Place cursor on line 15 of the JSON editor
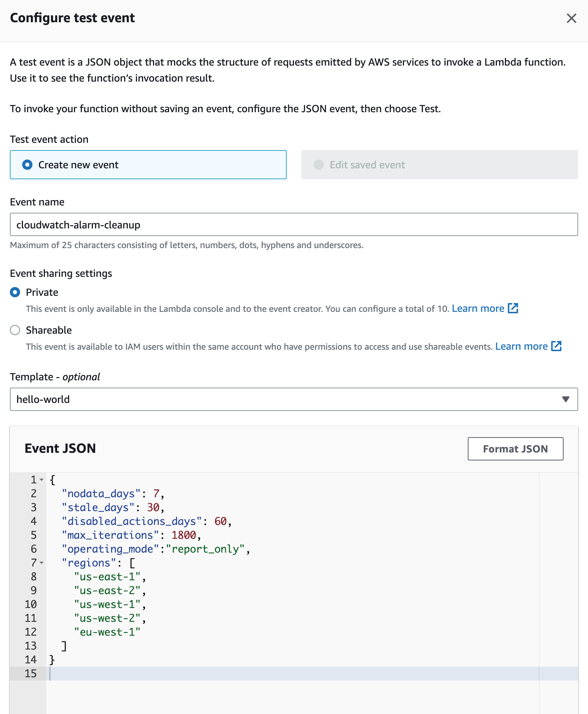Screen dimensions: 588x714 [146, 673]
